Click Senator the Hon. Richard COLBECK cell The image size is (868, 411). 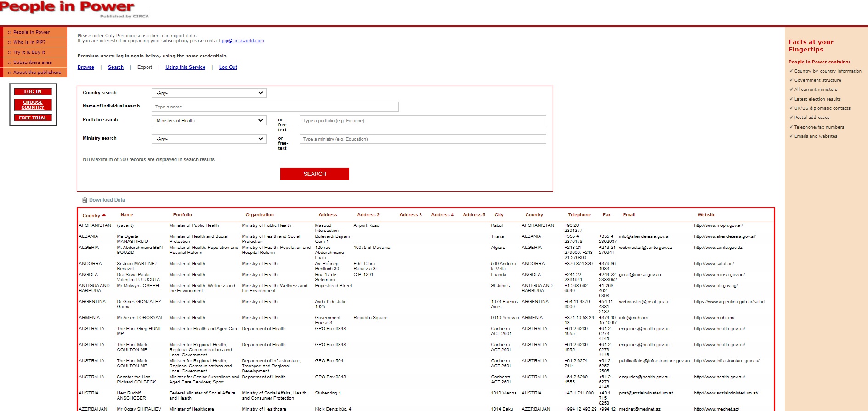136,379
